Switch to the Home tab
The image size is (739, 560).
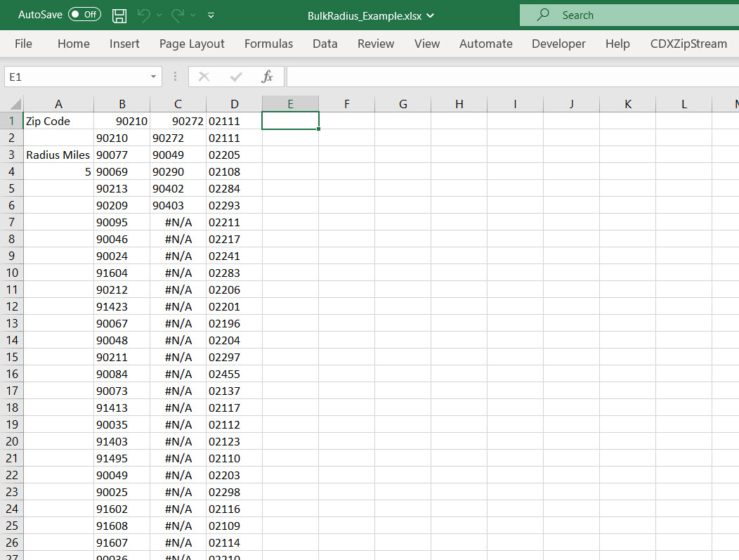click(x=74, y=44)
